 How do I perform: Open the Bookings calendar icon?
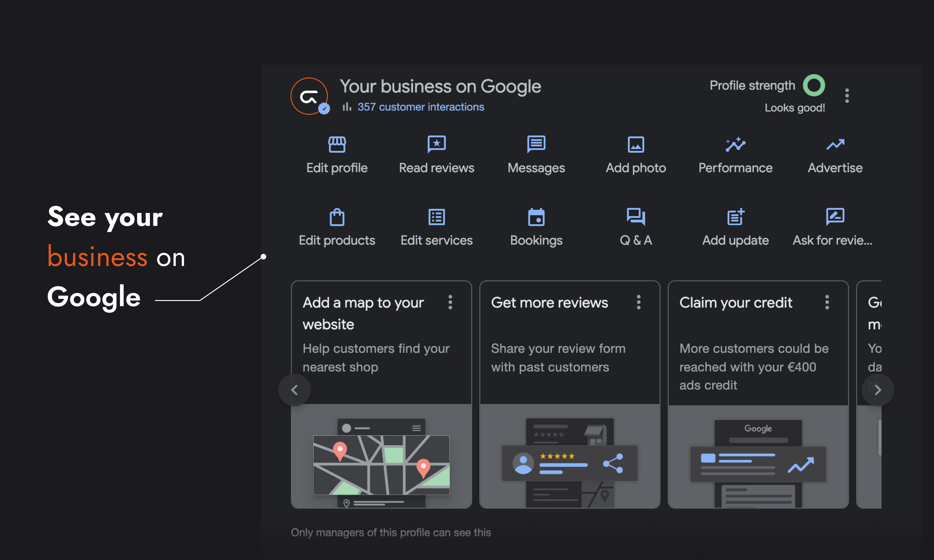click(536, 217)
